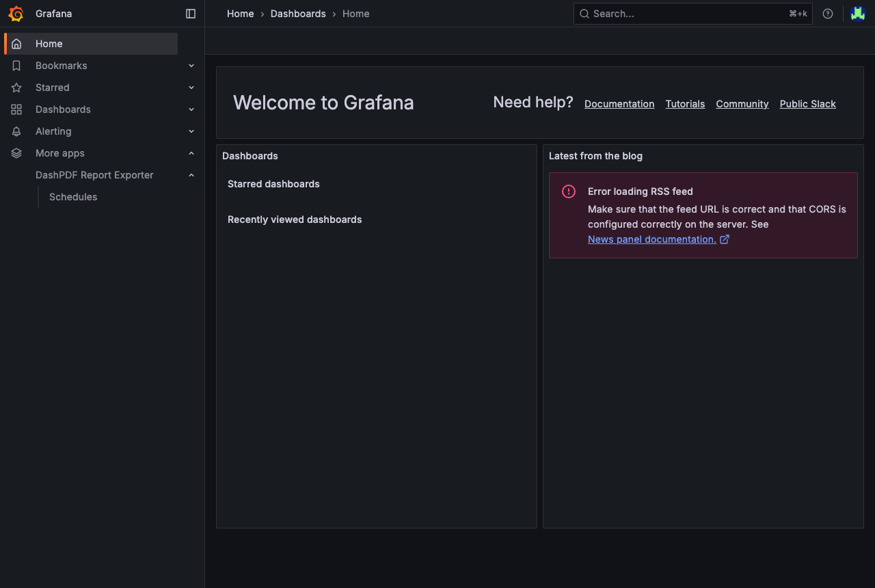This screenshot has width=875, height=588.
Task: Expand the Starred section chevron
Action: pyautogui.click(x=191, y=88)
